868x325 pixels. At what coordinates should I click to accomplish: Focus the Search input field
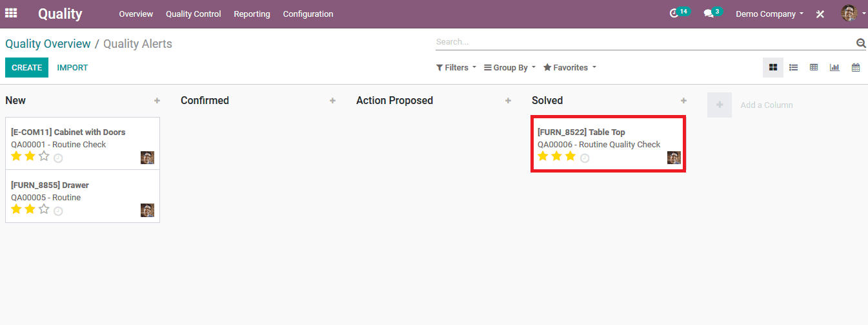(x=645, y=42)
